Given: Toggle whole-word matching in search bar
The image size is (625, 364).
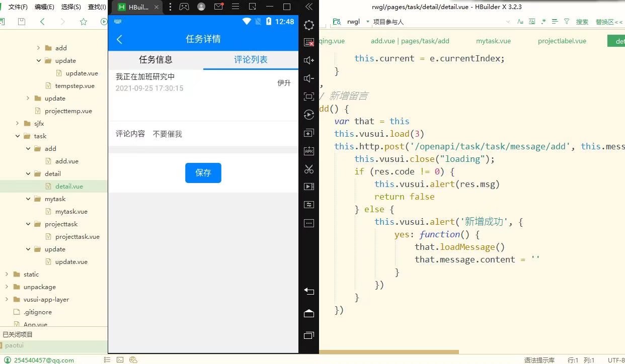Looking at the screenshot, I should click(531, 22).
